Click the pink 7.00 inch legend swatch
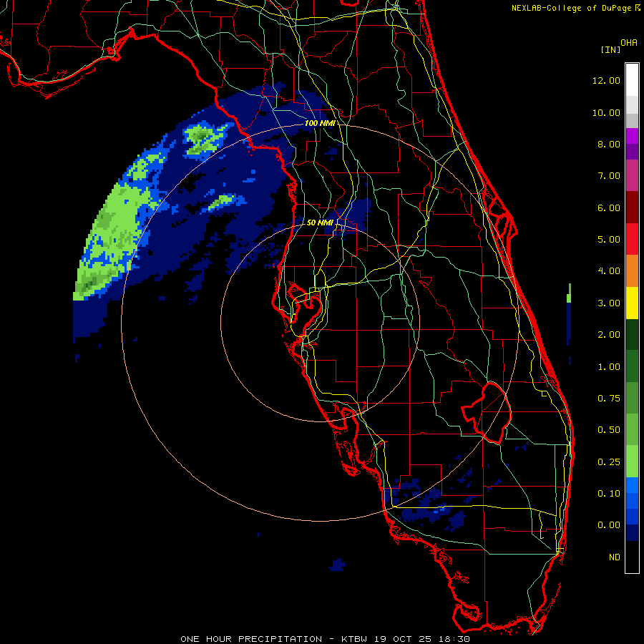644x644 pixels. click(632, 175)
